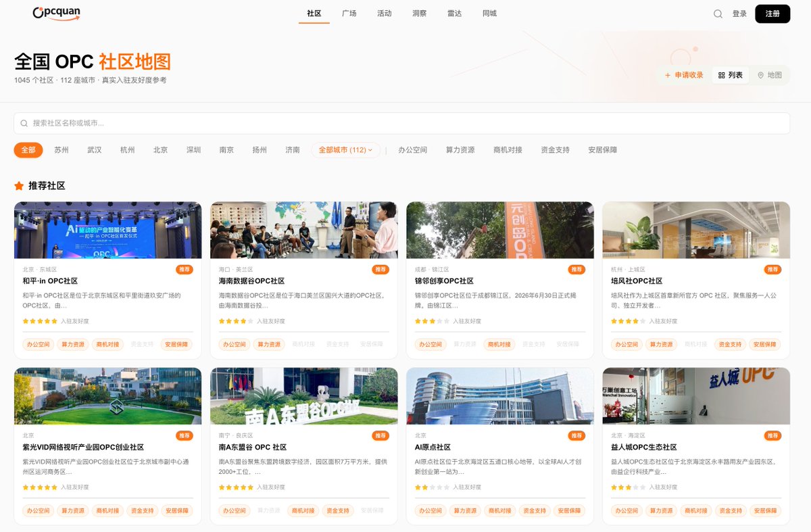Select the 办公空间 filter in the filter bar

pos(413,150)
